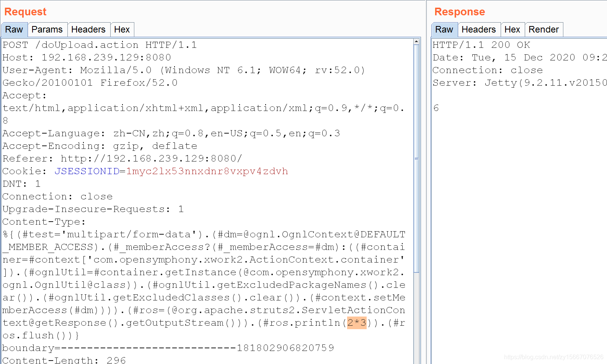607x364 pixels.
Task: Click the boundary value line
Action: point(168,348)
